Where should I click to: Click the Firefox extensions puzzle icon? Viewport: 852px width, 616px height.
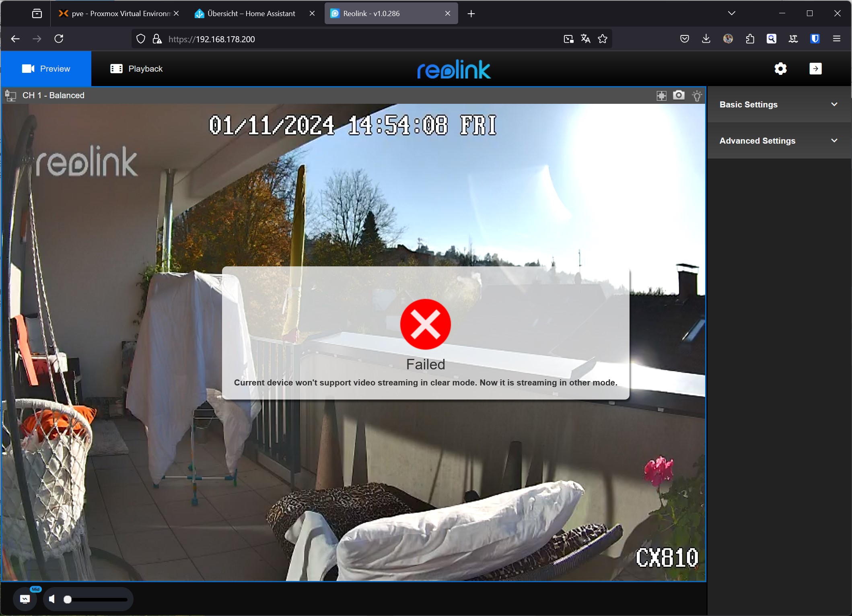(750, 39)
